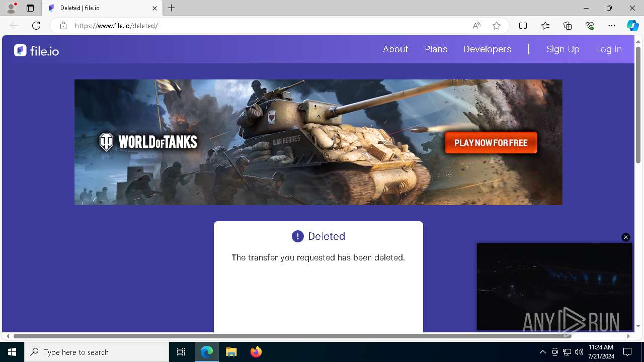Click the horizontal page scrollbar
Image resolution: width=644 pixels, height=362 pixels.
click(293, 336)
